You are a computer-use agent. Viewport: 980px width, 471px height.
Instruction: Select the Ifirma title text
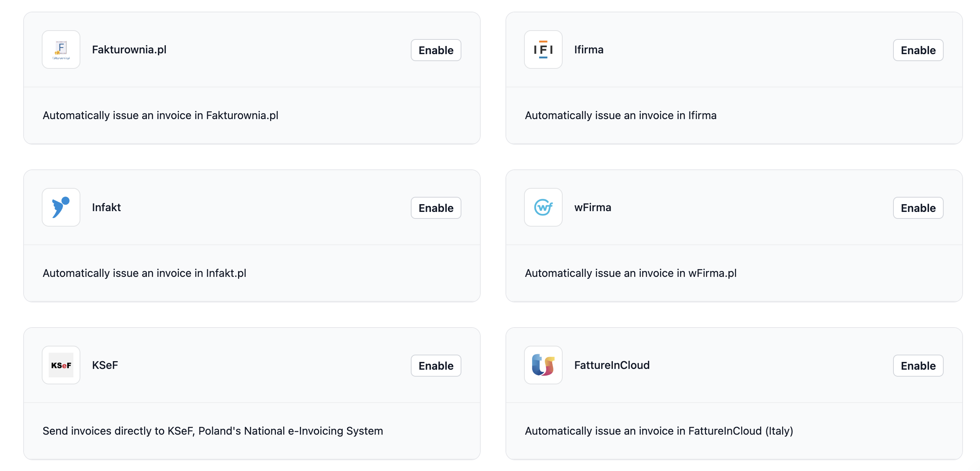pos(589,49)
